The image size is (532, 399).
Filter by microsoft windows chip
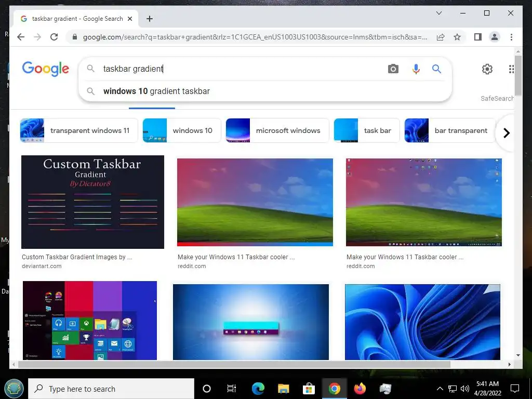click(x=277, y=130)
